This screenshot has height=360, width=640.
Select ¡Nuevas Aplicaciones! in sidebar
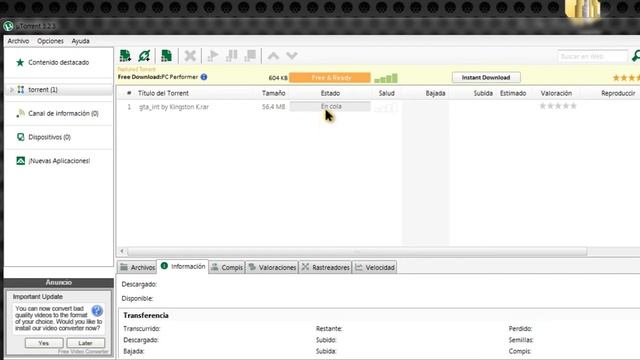58,161
